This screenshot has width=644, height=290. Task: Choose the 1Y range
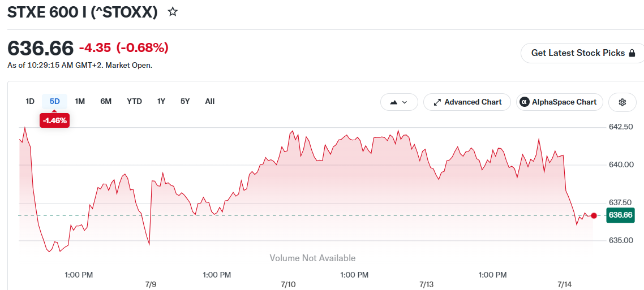pos(161,101)
